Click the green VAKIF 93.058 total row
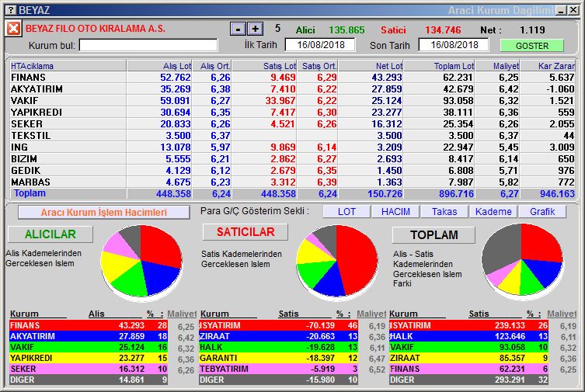585x392 pixels. tap(468, 347)
